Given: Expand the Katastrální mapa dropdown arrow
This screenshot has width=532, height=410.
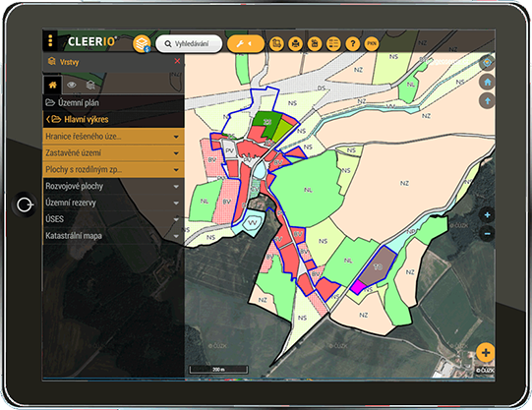Looking at the screenshot, I should click(x=176, y=236).
